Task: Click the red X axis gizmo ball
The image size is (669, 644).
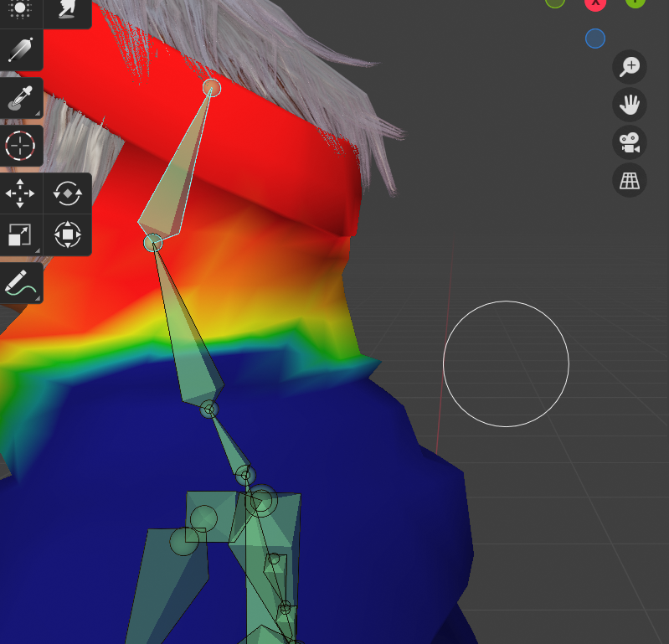Action: pyautogui.click(x=594, y=3)
